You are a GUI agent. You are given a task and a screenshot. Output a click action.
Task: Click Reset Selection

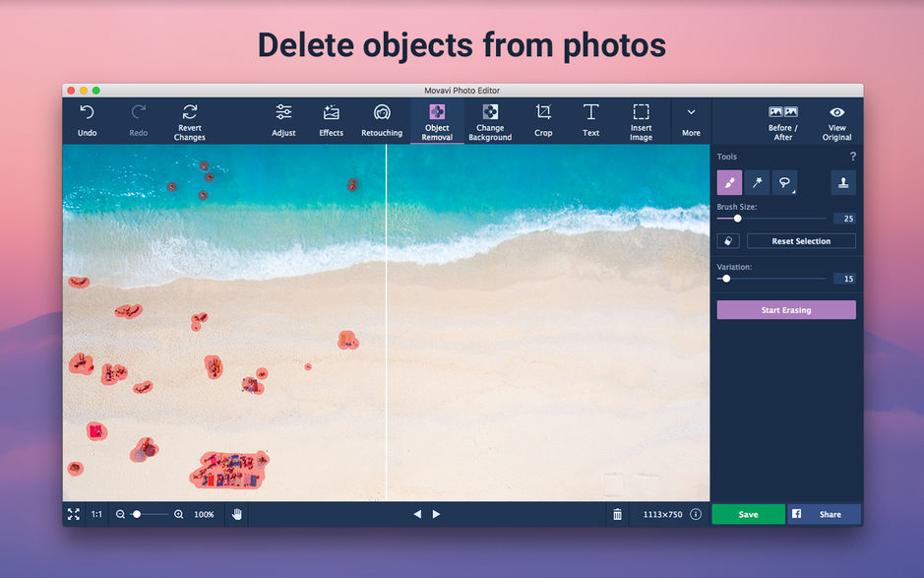[x=800, y=240]
